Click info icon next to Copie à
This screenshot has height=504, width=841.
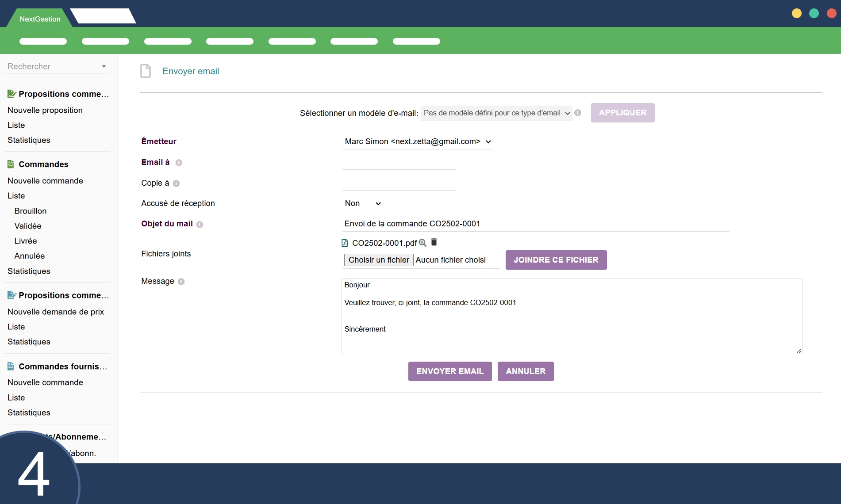point(176,183)
